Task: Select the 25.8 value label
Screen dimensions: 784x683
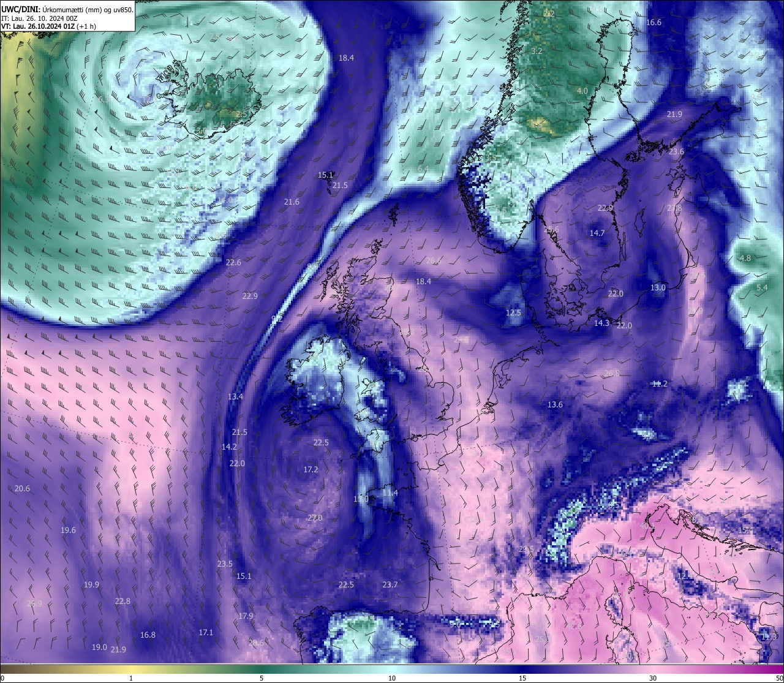Action: [612, 374]
